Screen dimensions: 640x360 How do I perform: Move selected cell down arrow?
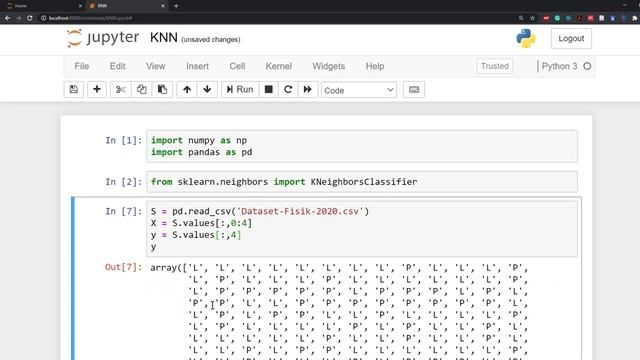click(x=207, y=89)
